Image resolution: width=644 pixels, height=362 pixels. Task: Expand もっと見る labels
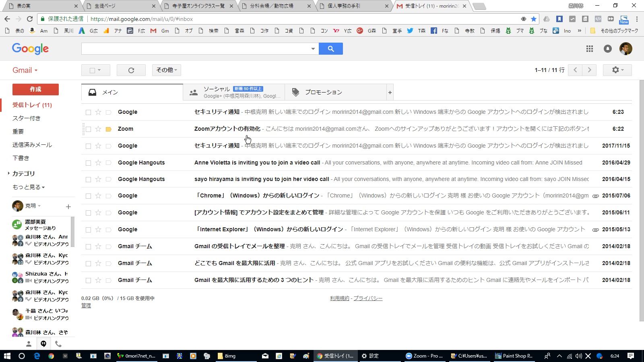(29, 187)
